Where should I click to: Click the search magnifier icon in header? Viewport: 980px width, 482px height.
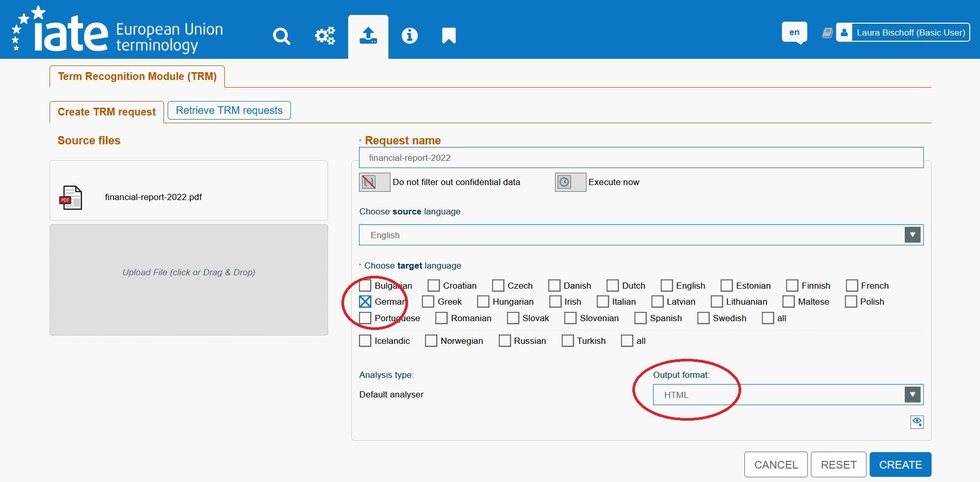coord(281,36)
